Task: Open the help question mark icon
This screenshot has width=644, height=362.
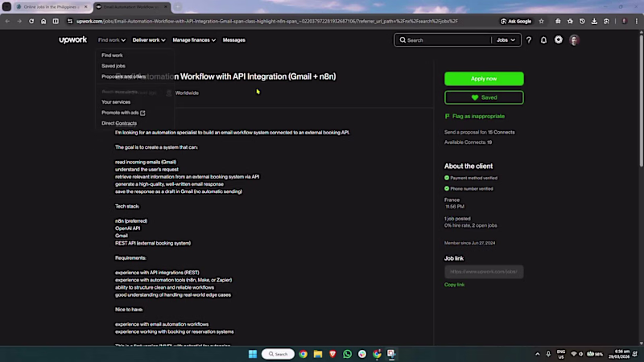Action: click(x=529, y=40)
